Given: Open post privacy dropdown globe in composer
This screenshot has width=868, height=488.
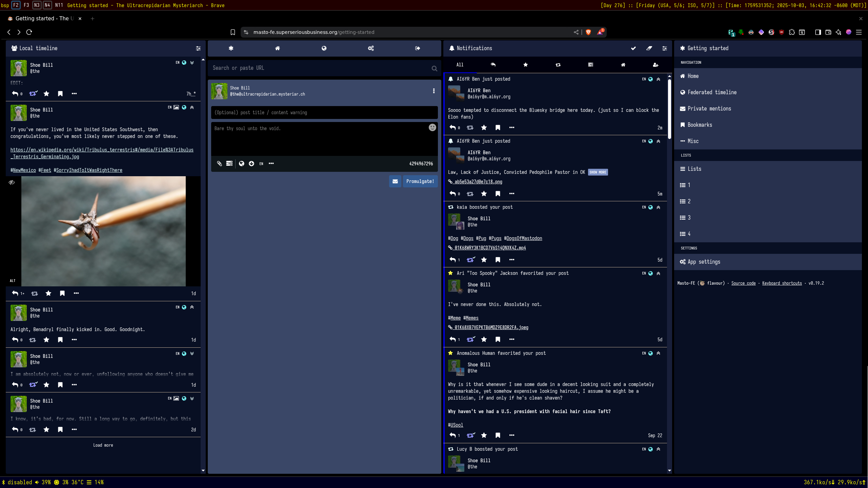Looking at the screenshot, I should pyautogui.click(x=242, y=164).
